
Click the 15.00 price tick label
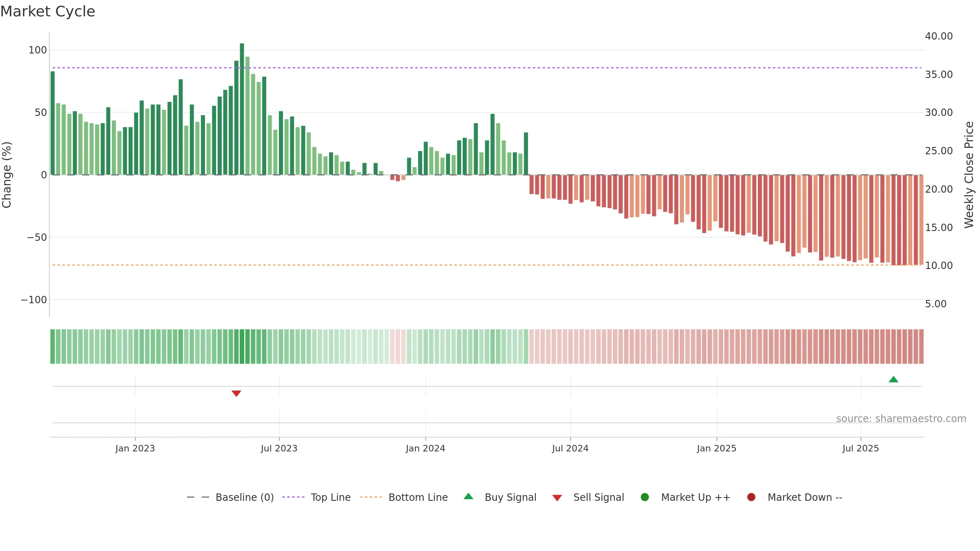(939, 228)
